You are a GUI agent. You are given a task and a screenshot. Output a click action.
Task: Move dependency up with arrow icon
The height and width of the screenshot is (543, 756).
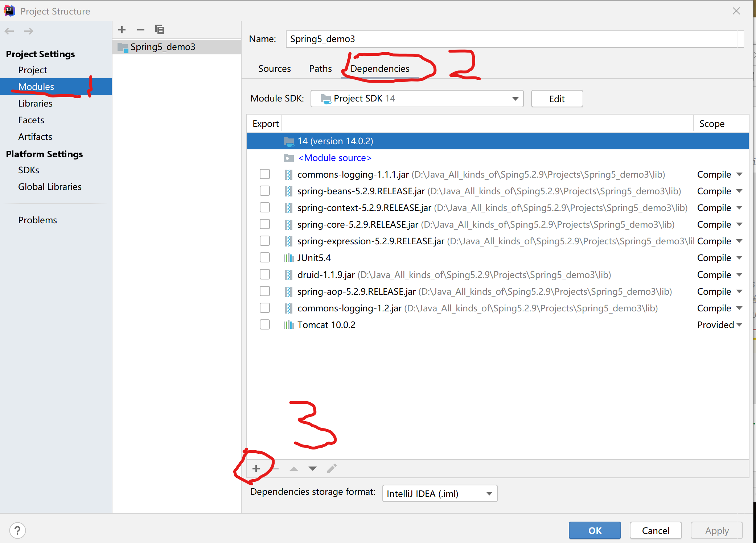click(294, 469)
